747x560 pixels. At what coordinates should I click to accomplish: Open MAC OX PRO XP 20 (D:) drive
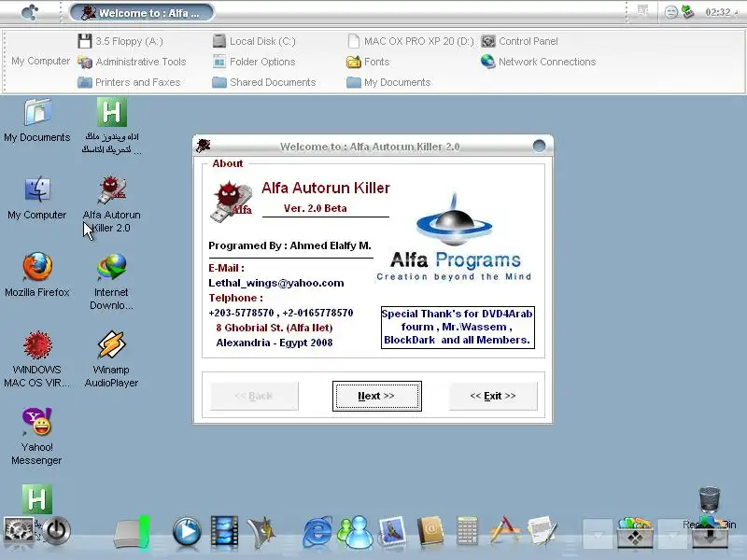point(411,41)
